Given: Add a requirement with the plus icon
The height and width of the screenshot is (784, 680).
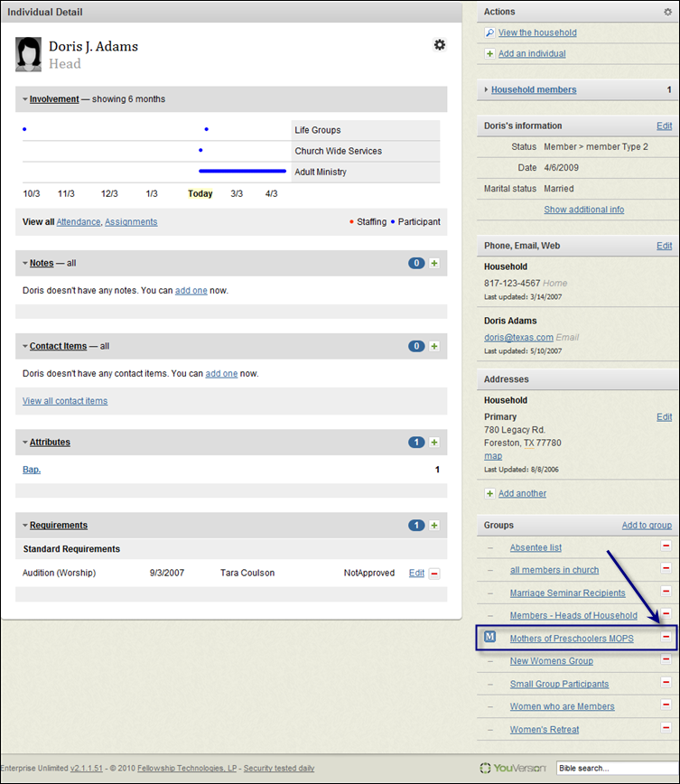Looking at the screenshot, I should point(434,525).
